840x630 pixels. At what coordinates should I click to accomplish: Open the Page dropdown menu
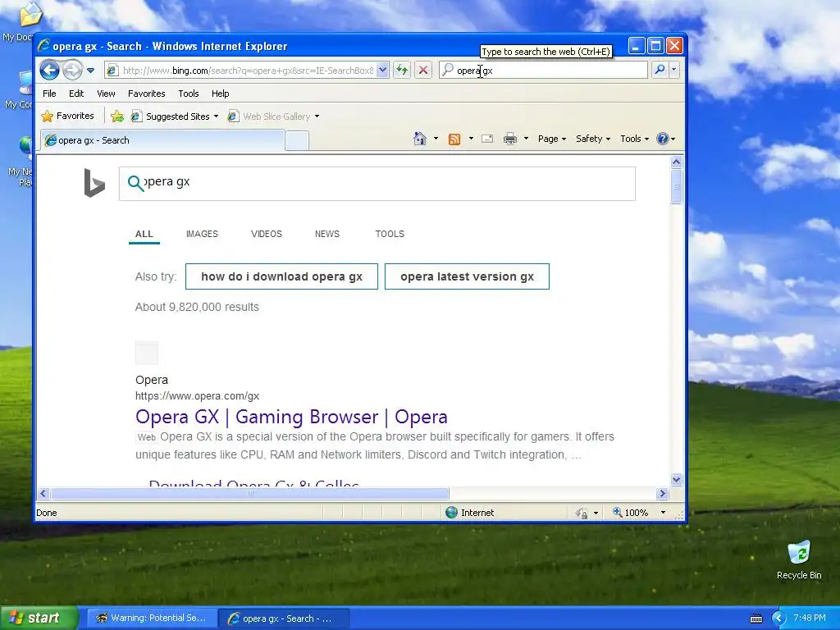tap(552, 139)
